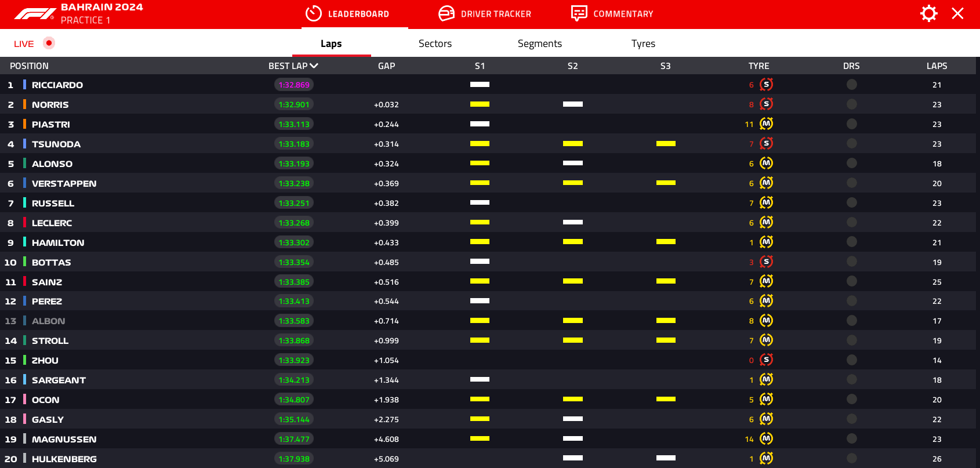
Task: Click Sainz's medium tyre icon
Action: (766, 282)
